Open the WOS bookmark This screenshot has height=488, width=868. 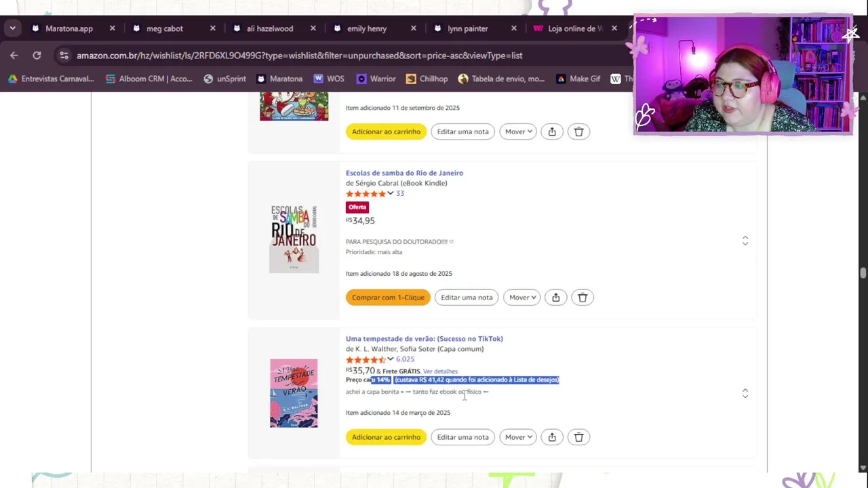329,79
